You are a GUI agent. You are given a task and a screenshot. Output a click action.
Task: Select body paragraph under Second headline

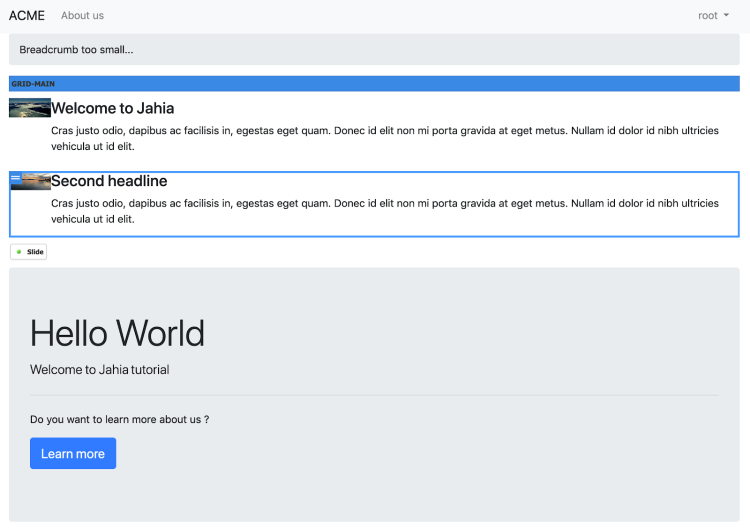point(385,211)
